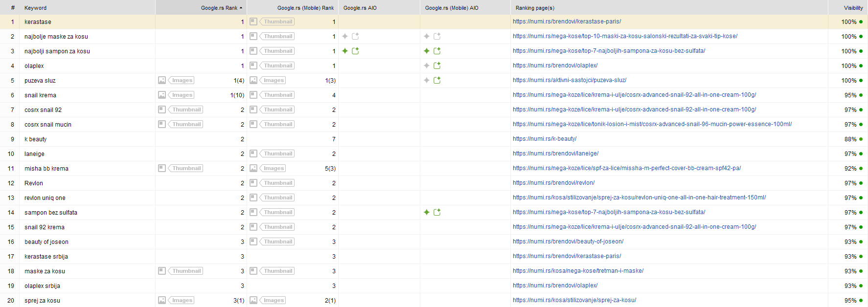Select keyword 'snail 92 krema'
This screenshot has width=868, height=307.
(45, 227)
